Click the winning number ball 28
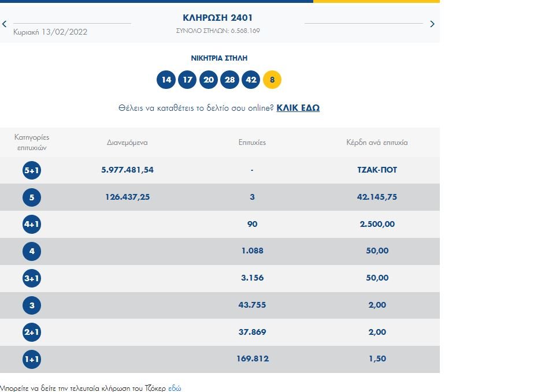The width and height of the screenshot is (556, 392). pyautogui.click(x=230, y=80)
